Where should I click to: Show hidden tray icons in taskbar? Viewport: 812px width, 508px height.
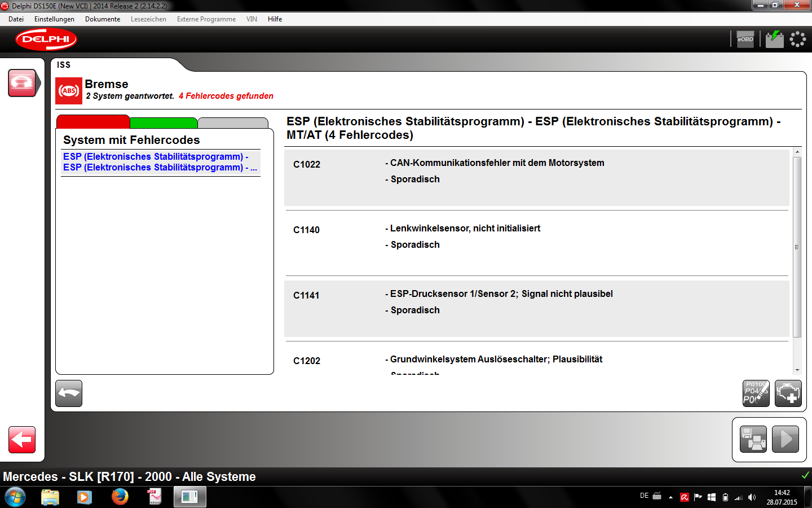point(670,497)
